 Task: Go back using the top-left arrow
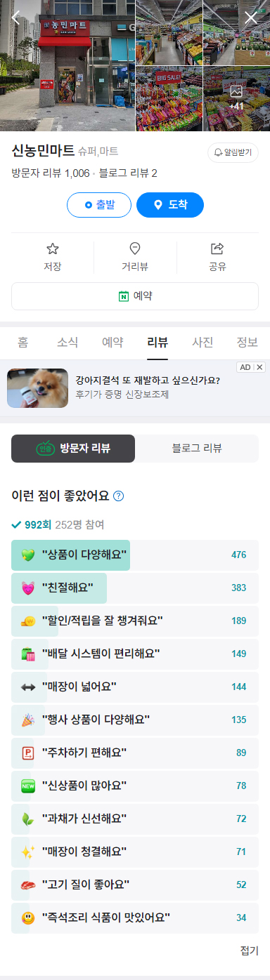pyautogui.click(x=16, y=18)
